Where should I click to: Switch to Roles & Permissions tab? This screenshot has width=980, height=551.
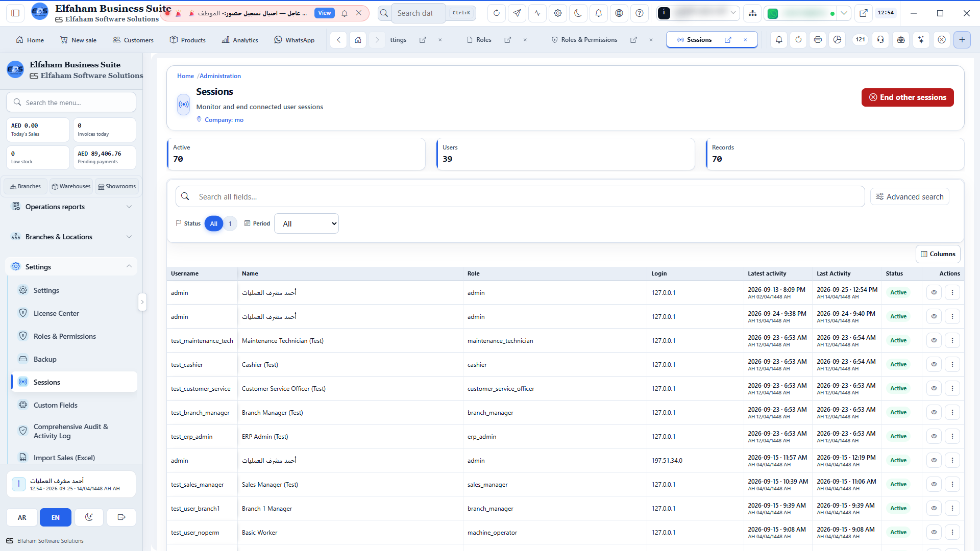[x=589, y=40]
